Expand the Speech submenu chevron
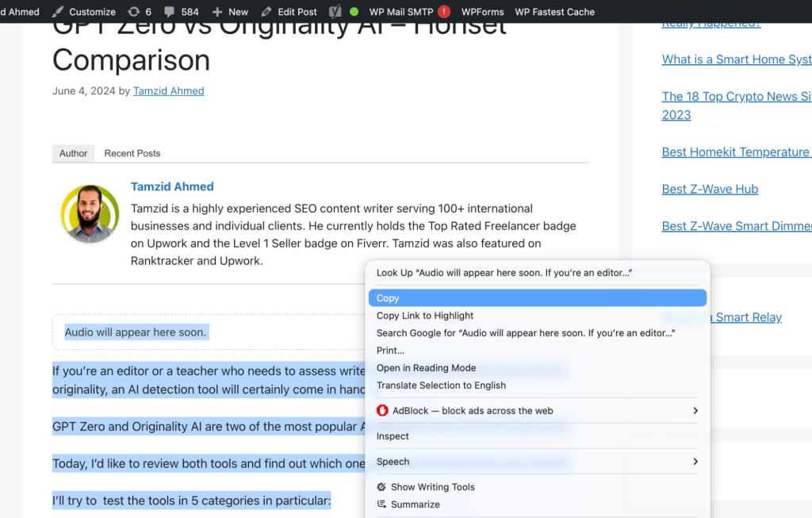 695,461
